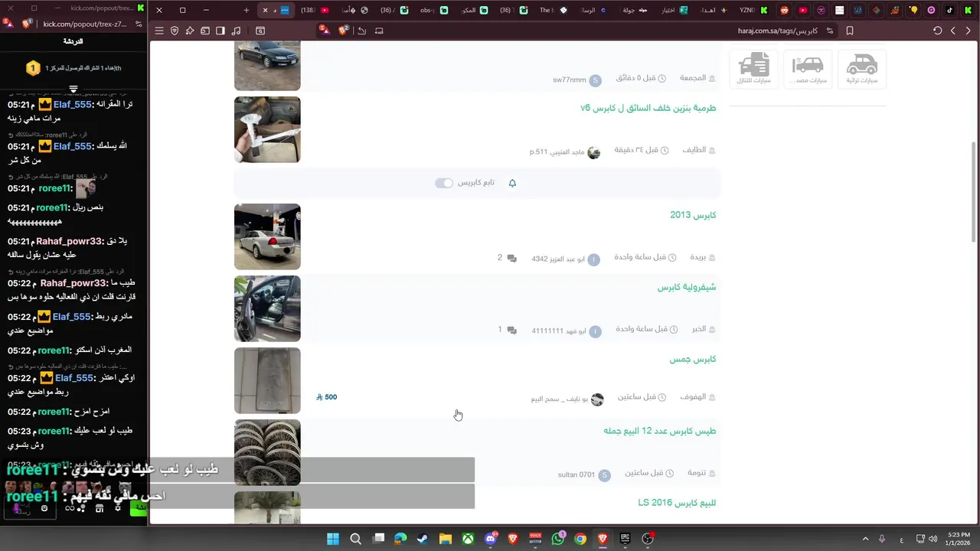Open listing طيس كابرس عدد 12 البيع جمله

coord(660,431)
